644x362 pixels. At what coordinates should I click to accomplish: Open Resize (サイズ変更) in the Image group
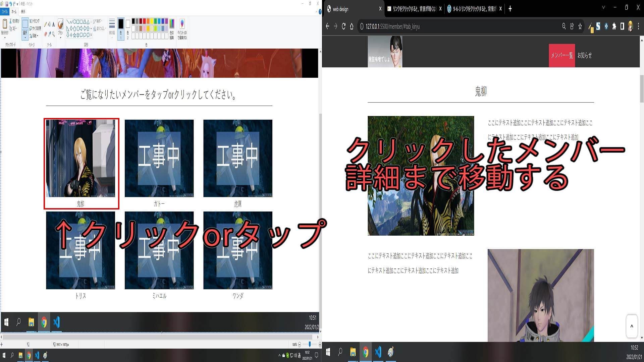[35, 28]
